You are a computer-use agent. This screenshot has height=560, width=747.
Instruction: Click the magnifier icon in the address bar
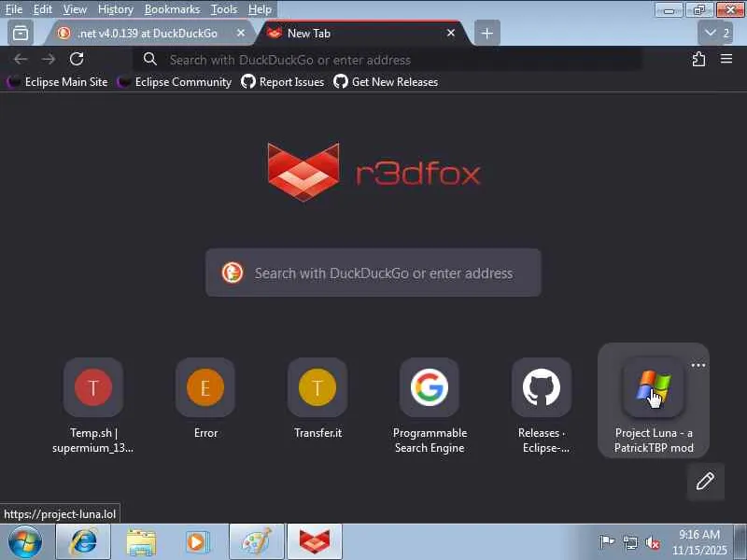click(x=150, y=59)
